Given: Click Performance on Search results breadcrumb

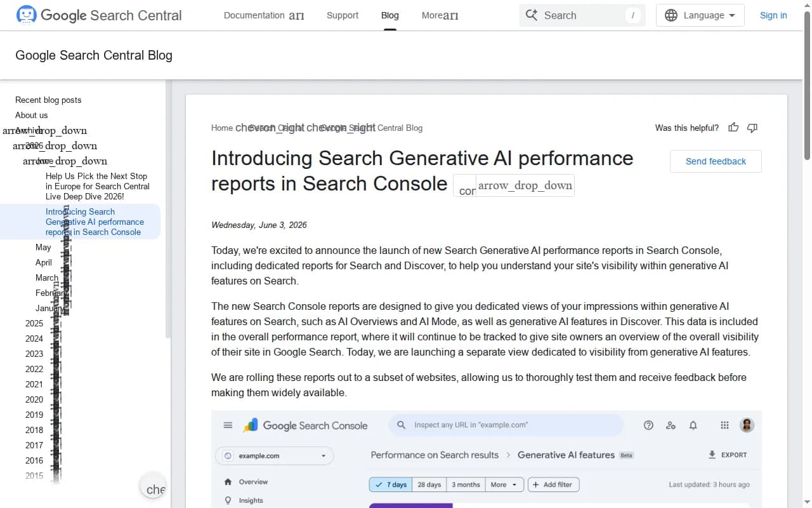Looking at the screenshot, I should (435, 455).
